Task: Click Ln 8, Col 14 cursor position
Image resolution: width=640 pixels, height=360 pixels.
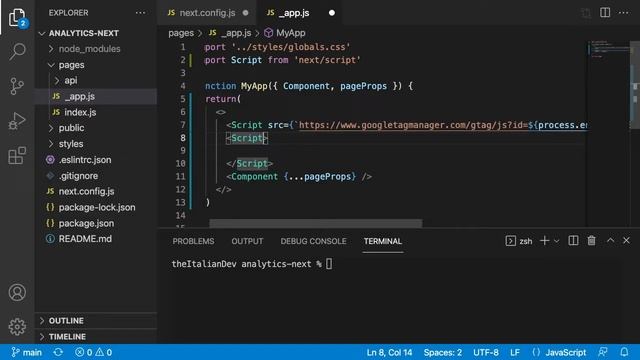Action: (389, 352)
